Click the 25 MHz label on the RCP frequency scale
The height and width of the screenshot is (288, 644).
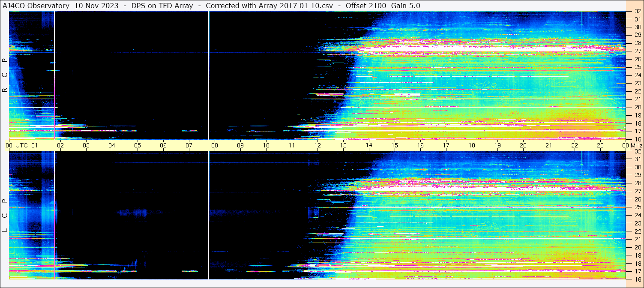coord(637,67)
